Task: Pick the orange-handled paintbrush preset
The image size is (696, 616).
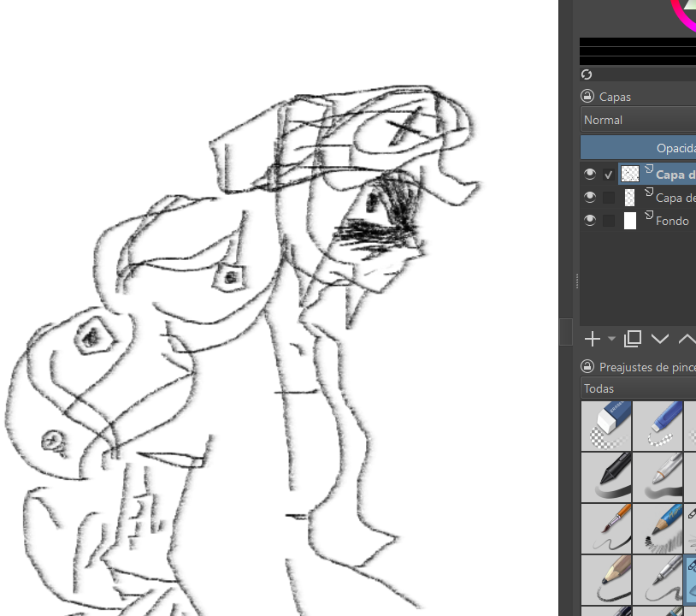Action: pos(606,528)
